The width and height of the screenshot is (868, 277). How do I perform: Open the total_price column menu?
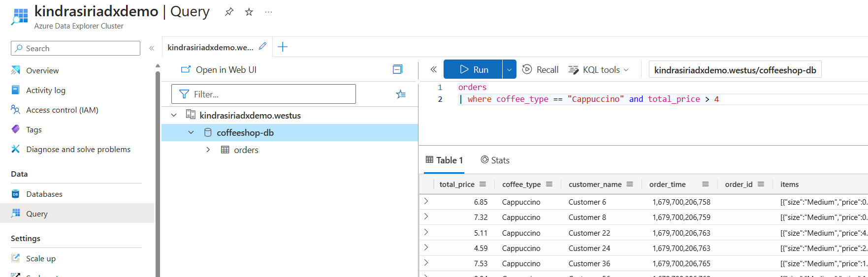click(483, 184)
